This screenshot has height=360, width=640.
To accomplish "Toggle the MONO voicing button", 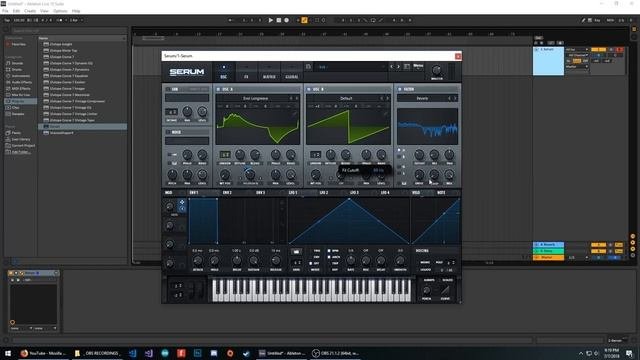I will [x=425, y=262].
